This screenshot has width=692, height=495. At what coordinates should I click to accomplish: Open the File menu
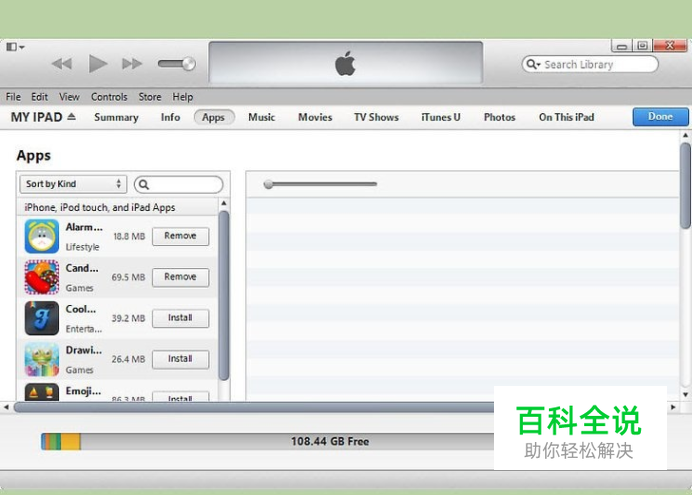tap(13, 97)
